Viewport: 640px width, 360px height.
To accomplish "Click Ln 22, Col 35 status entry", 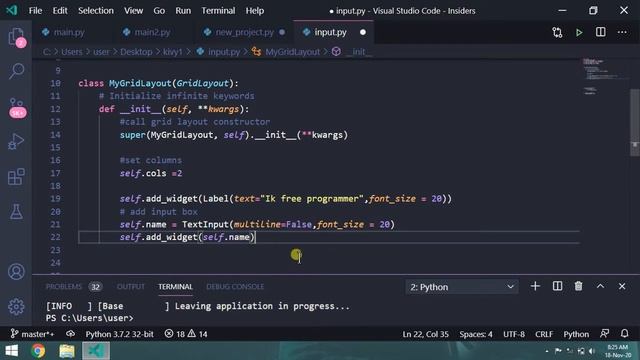I will pyautogui.click(x=425, y=334).
